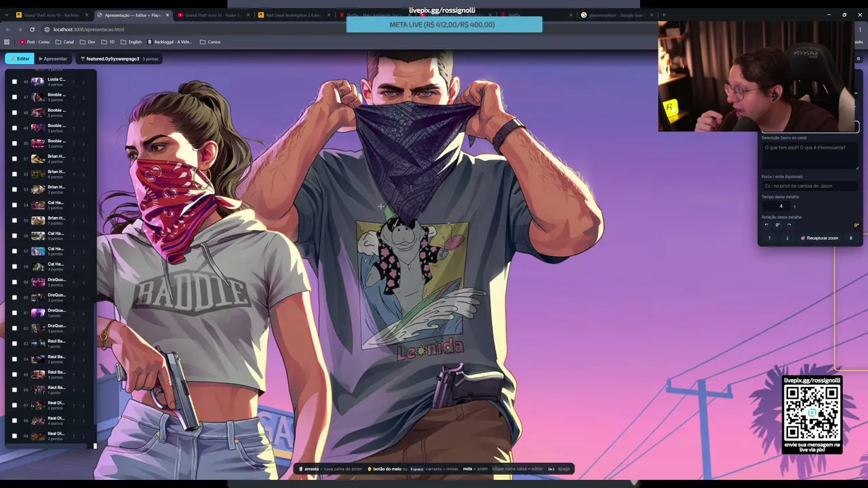Switch to Editar mode tab
Image resolution: width=868 pixels, height=488 pixels.
[x=20, y=59]
